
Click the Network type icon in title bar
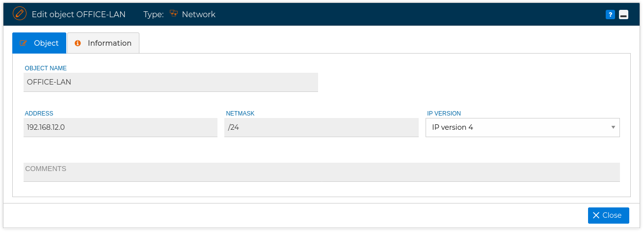pos(173,14)
